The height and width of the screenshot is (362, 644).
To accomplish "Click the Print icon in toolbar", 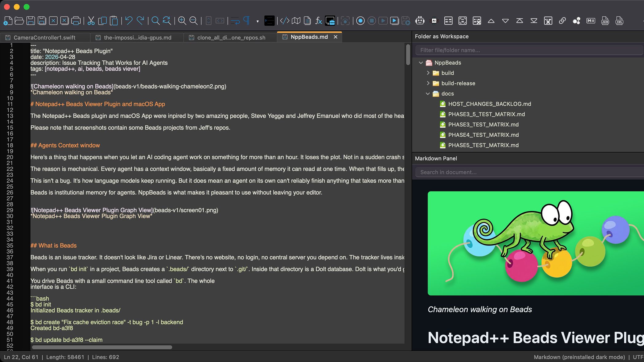I will tap(76, 21).
